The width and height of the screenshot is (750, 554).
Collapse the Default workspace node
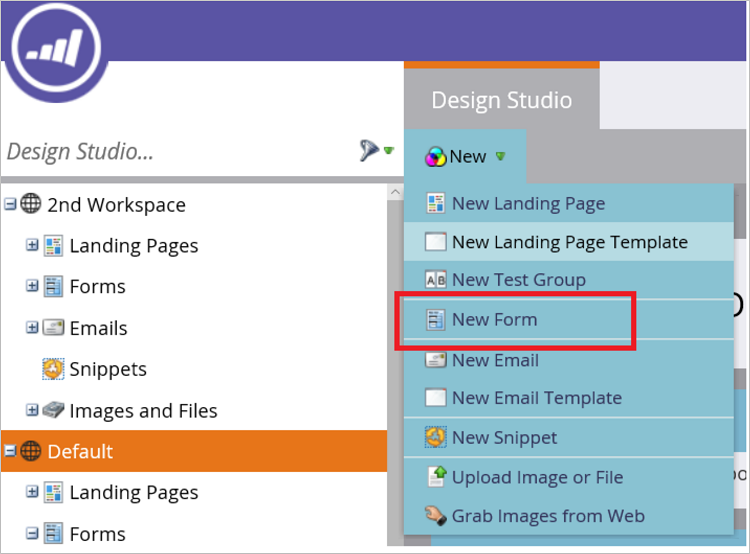10,452
